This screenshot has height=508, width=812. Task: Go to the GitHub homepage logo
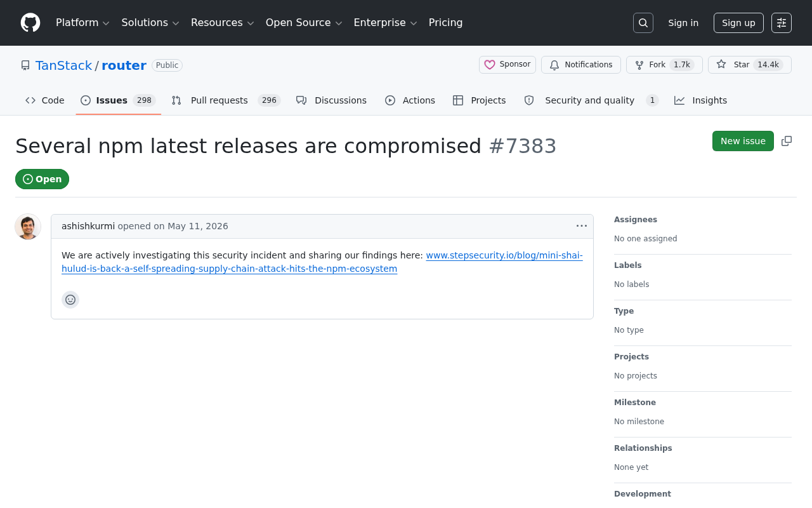[x=30, y=23]
